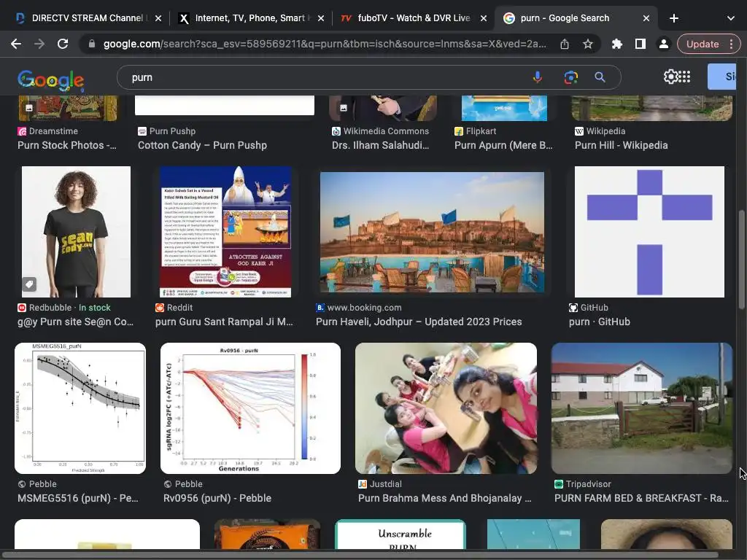Viewport: 747px width, 560px height.
Task: Click the Google logo
Action: [51, 79]
